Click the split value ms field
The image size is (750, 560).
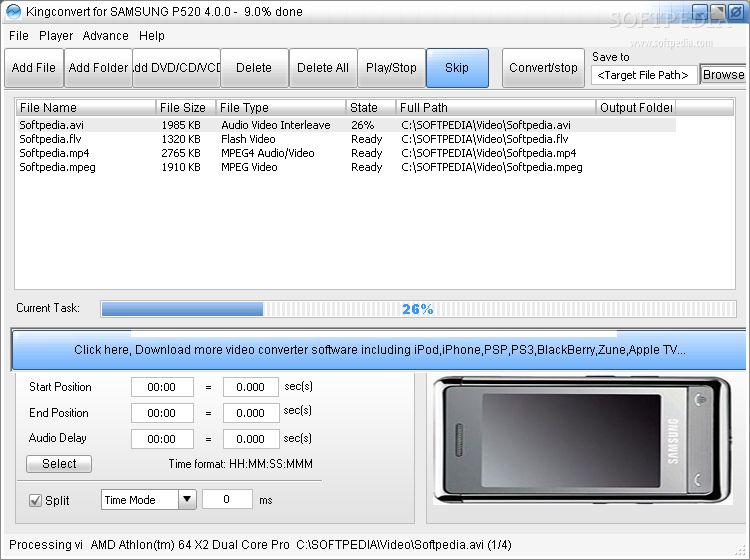pos(227,499)
